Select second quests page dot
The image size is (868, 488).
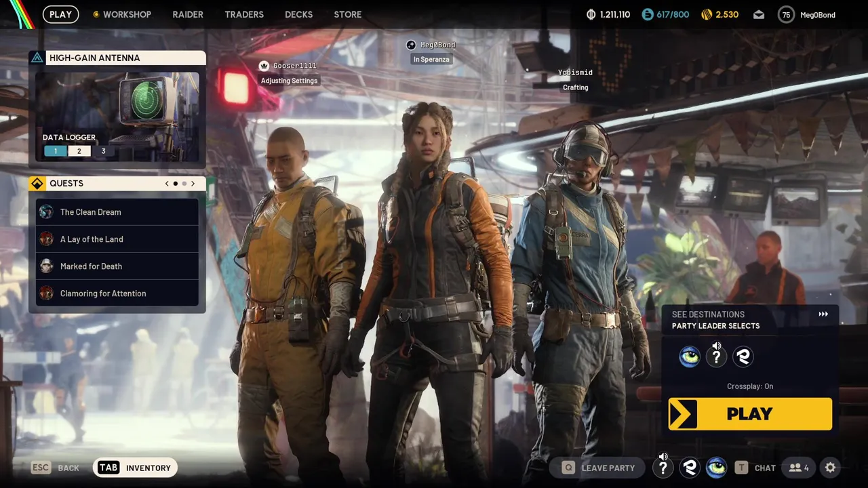click(184, 184)
